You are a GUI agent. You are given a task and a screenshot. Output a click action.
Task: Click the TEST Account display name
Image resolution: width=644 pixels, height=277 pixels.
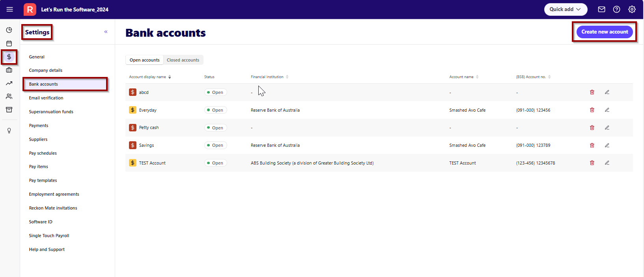(x=152, y=163)
